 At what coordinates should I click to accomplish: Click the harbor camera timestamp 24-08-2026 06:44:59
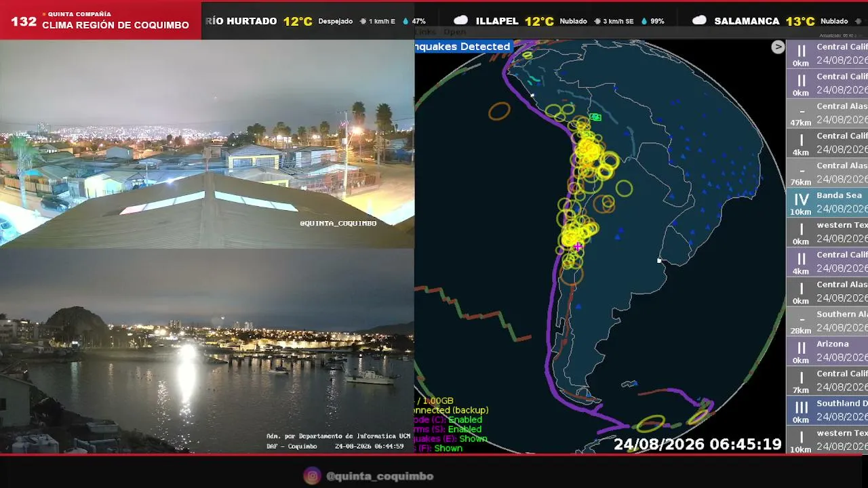click(369, 446)
